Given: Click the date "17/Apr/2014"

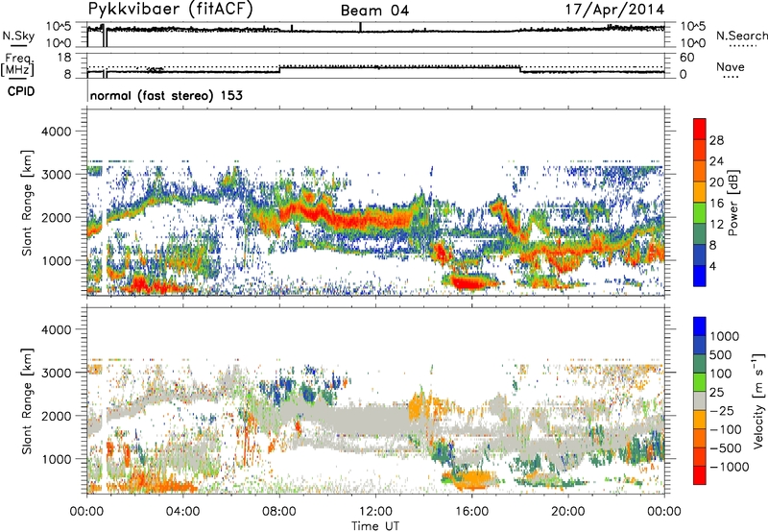Looking at the screenshot, I should (x=615, y=10).
